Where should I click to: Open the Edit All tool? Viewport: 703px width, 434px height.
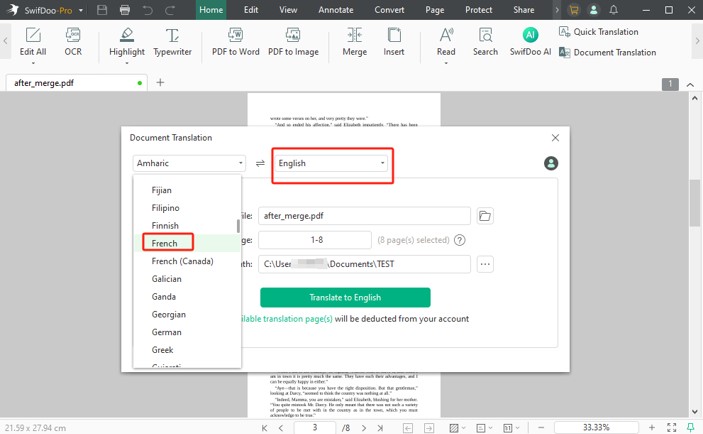point(33,41)
